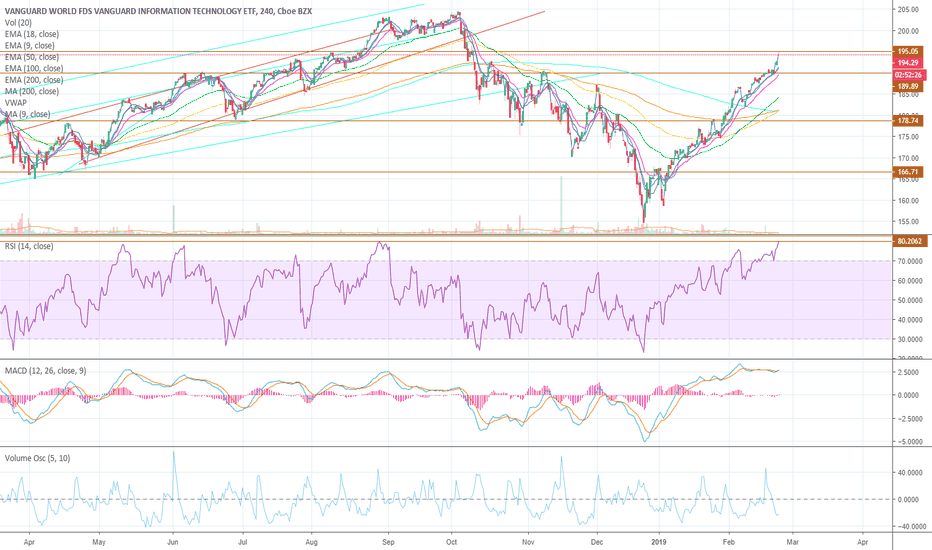Click the Aug date on time axis
The image size is (932, 550).
[311, 542]
